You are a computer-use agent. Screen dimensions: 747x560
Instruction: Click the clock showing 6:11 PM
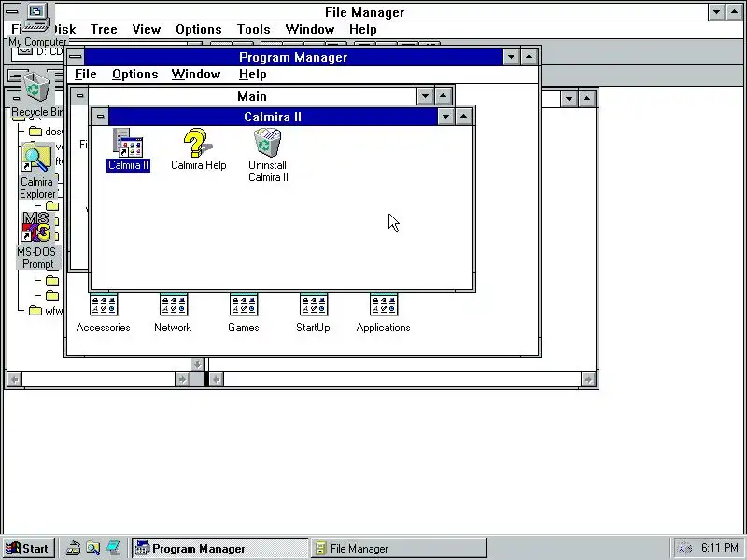pyautogui.click(x=719, y=548)
